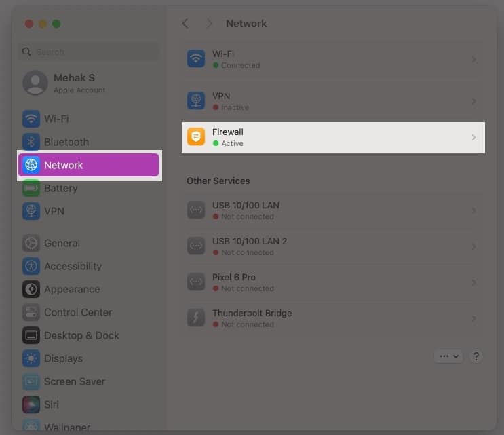Expand Thunderbolt Bridge row chevron
Viewport: 504px width, 435px height.
473,318
